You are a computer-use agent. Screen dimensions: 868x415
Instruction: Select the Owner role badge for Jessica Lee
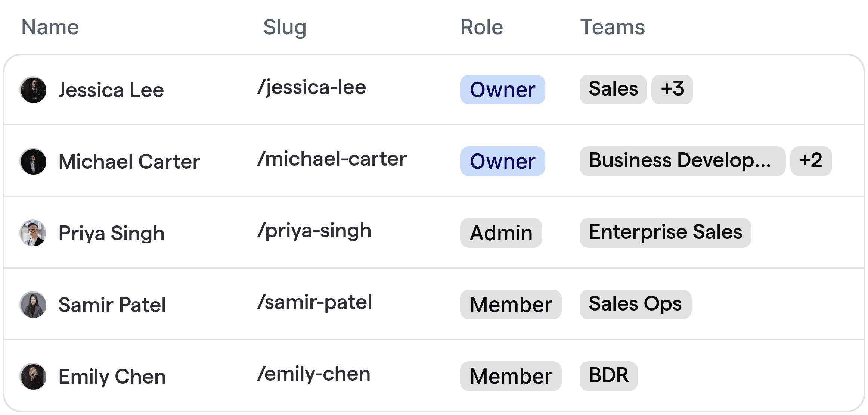click(x=502, y=90)
